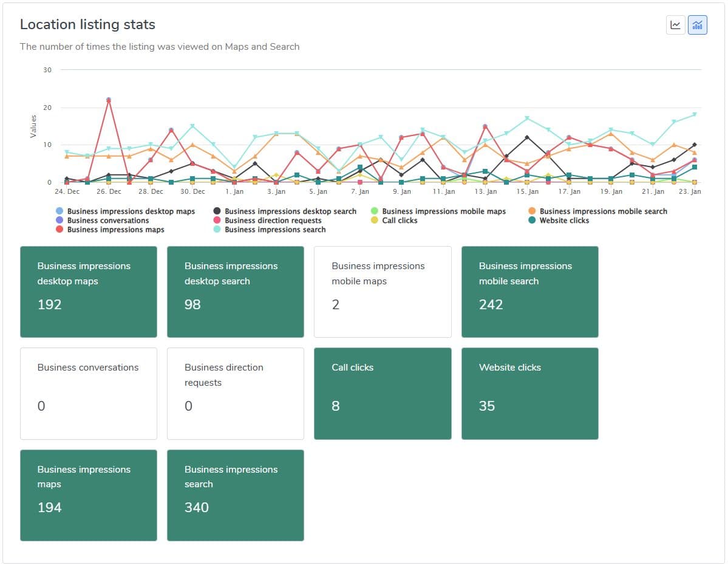Toggle Business direction requests legend item

(x=267, y=221)
